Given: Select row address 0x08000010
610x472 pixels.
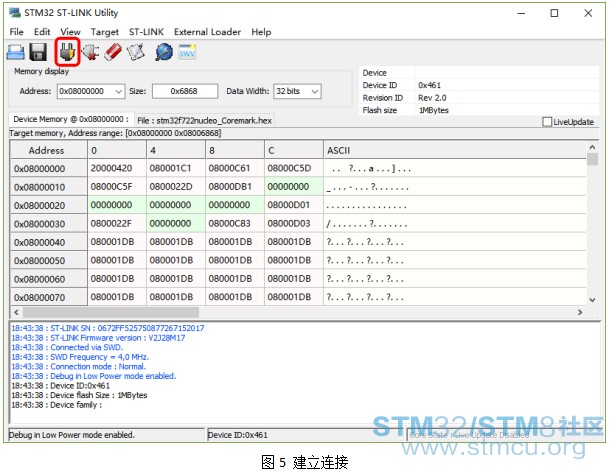Looking at the screenshot, I should [x=49, y=187].
